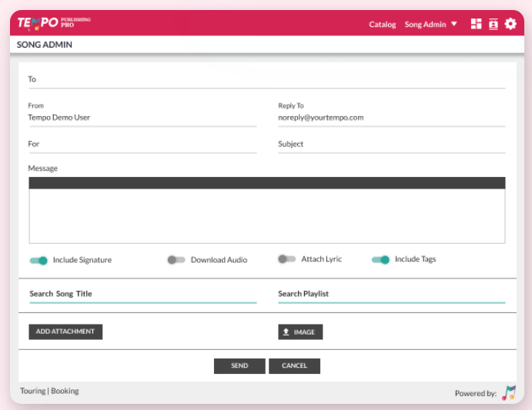The width and height of the screenshot is (532, 410).
Task: Click the Powered by text
Action: pos(475,393)
